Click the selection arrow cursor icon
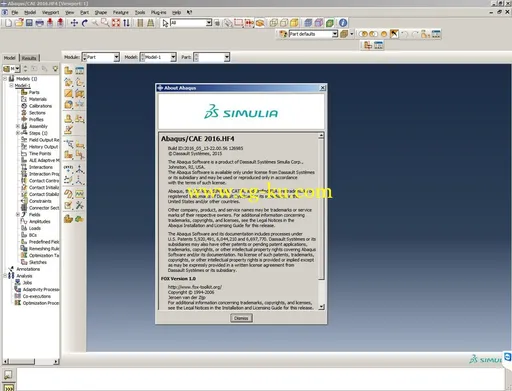This screenshot has width=512, height=391. coord(165,23)
